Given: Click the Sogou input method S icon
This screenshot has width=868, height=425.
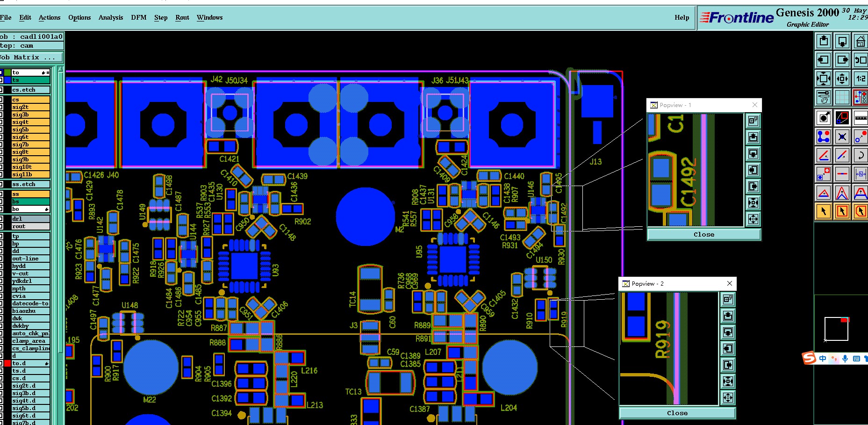Looking at the screenshot, I should tap(809, 358).
